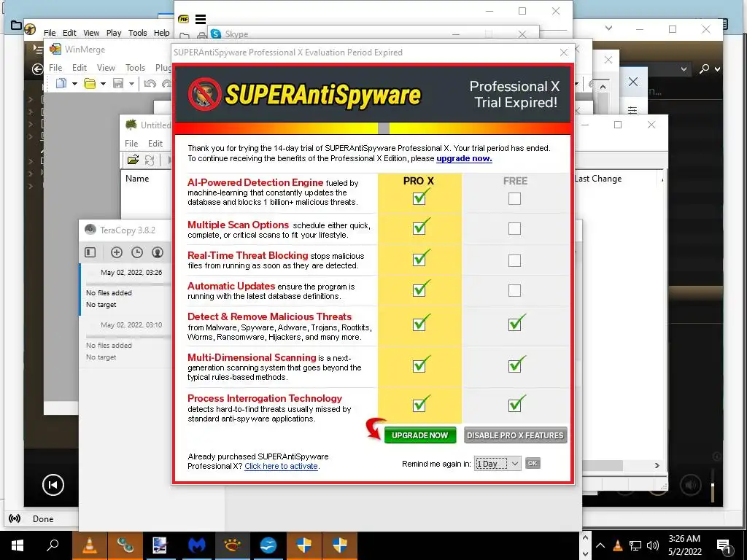Open the notification center icon
Screen dimensions: 747x560
(x=724, y=546)
